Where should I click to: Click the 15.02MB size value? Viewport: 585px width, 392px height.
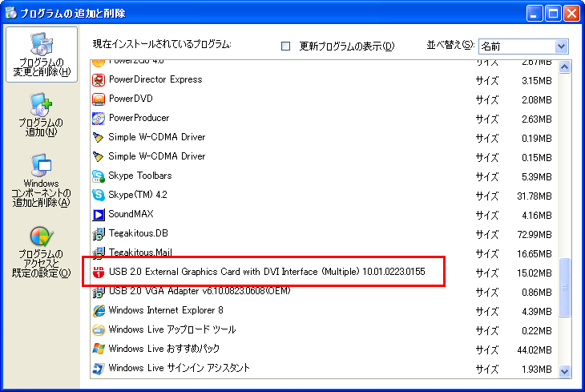coord(535,273)
